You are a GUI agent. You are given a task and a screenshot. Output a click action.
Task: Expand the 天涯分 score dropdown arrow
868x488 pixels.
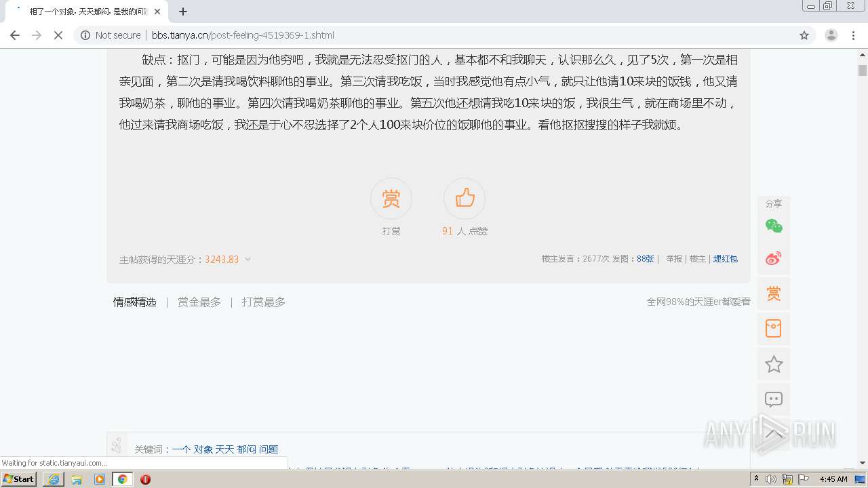(x=248, y=260)
